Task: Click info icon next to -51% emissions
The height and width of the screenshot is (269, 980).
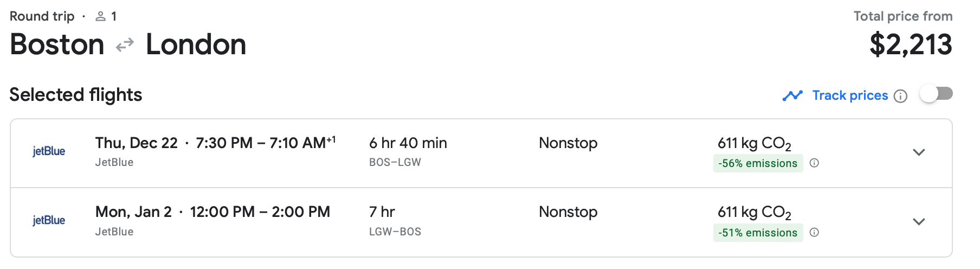Action: pos(814,233)
